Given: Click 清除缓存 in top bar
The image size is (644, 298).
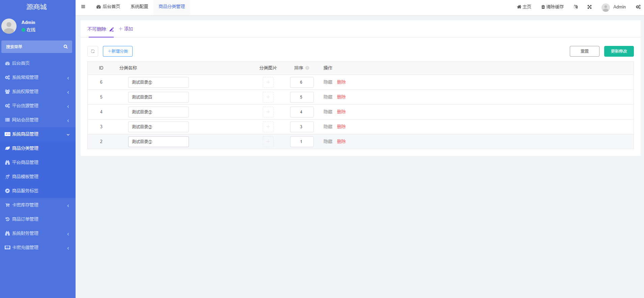Looking at the screenshot, I should point(553,7).
